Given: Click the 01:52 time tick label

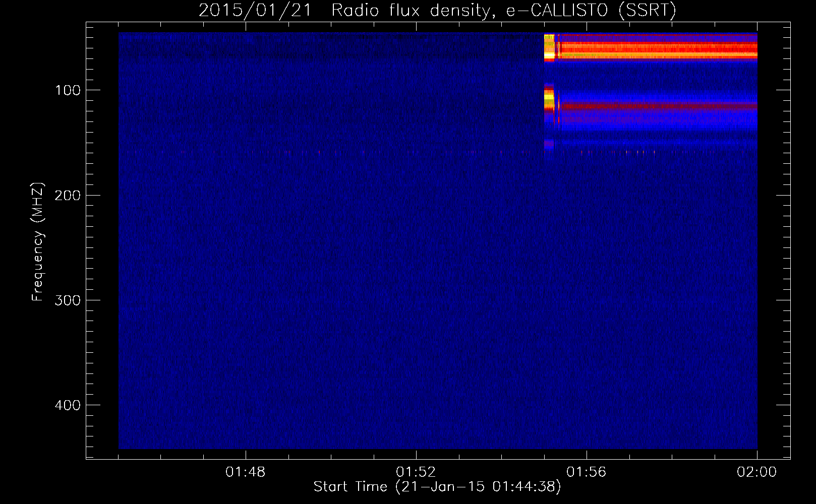Looking at the screenshot, I should pos(416,472).
